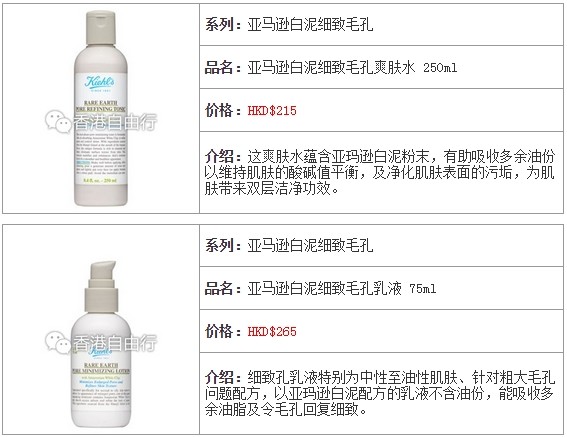This screenshot has height=437, width=567.
Task: Click the WeChat logo on toner image
Action: pyautogui.click(x=58, y=121)
